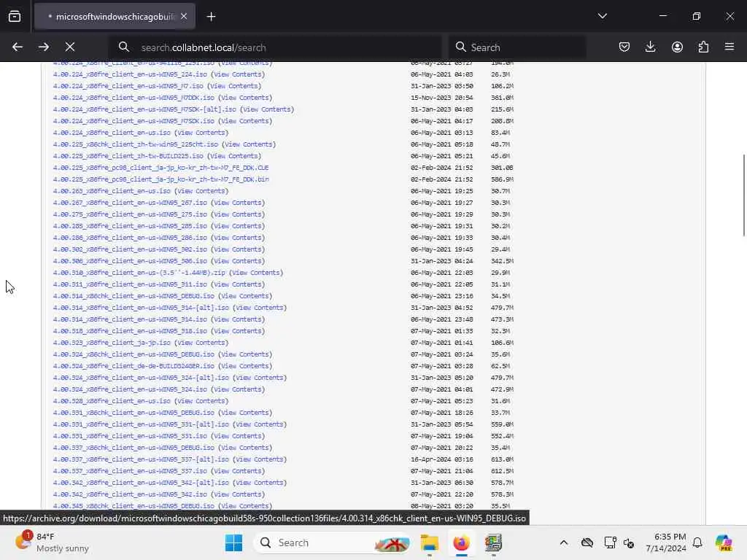The width and height of the screenshot is (747, 560).
Task: Open the Windows Start menu
Action: 233,542
